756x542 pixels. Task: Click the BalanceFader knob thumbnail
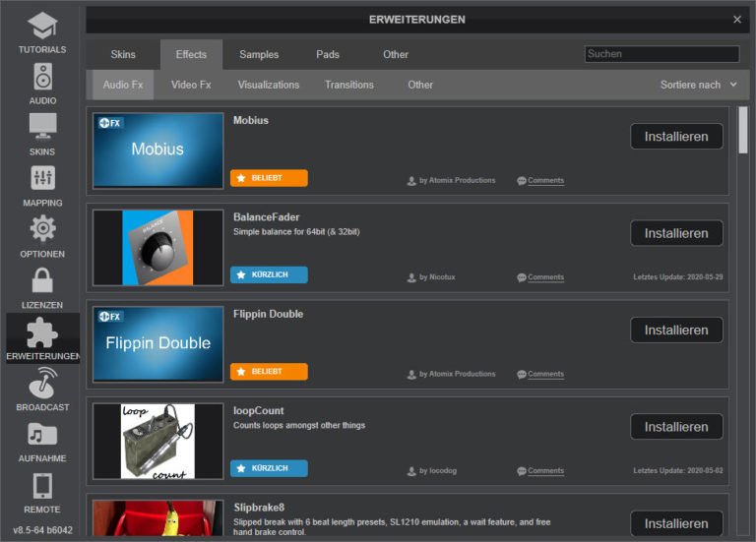tap(158, 247)
